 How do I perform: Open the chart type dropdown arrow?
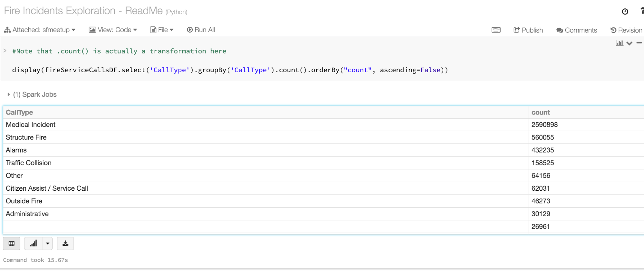coord(47,244)
